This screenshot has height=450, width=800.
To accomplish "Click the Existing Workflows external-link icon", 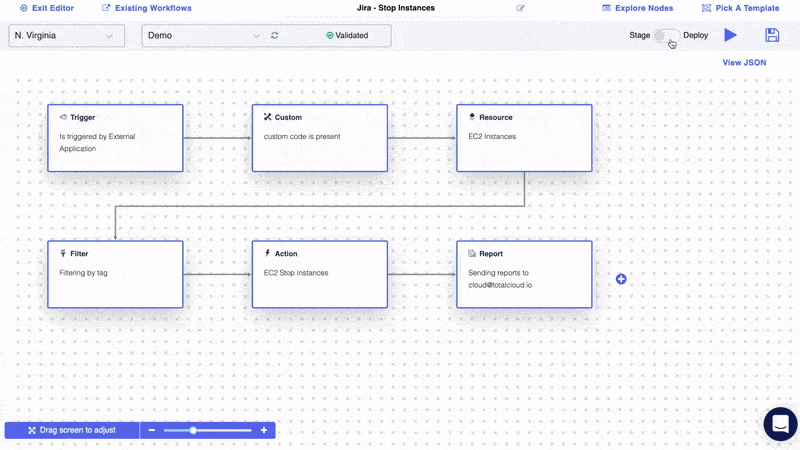I will click(106, 8).
